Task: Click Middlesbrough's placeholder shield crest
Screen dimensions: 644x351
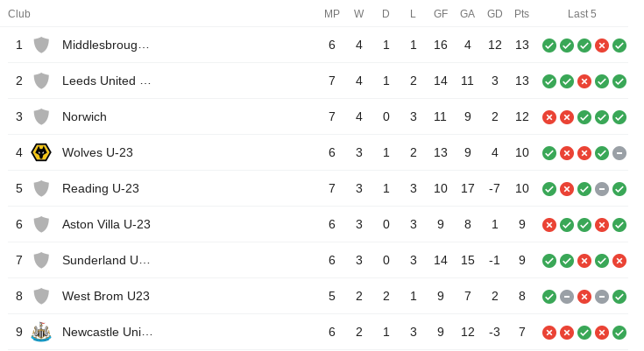Action: 41,45
